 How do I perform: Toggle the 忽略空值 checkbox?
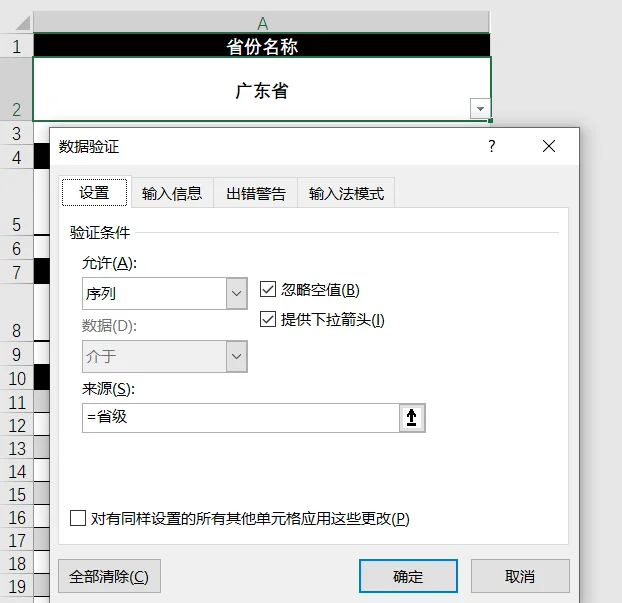click(x=268, y=290)
